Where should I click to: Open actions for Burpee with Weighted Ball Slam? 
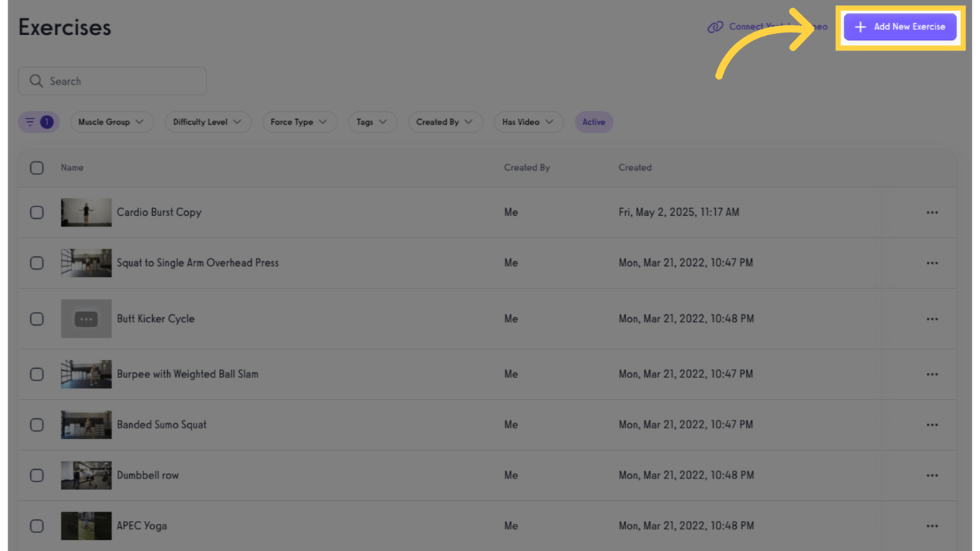[x=932, y=374]
